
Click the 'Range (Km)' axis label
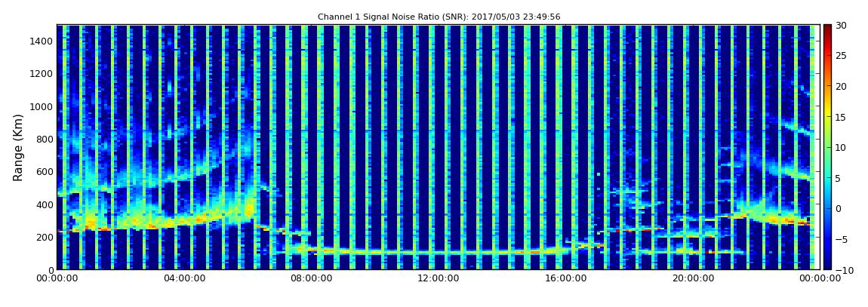(18, 147)
